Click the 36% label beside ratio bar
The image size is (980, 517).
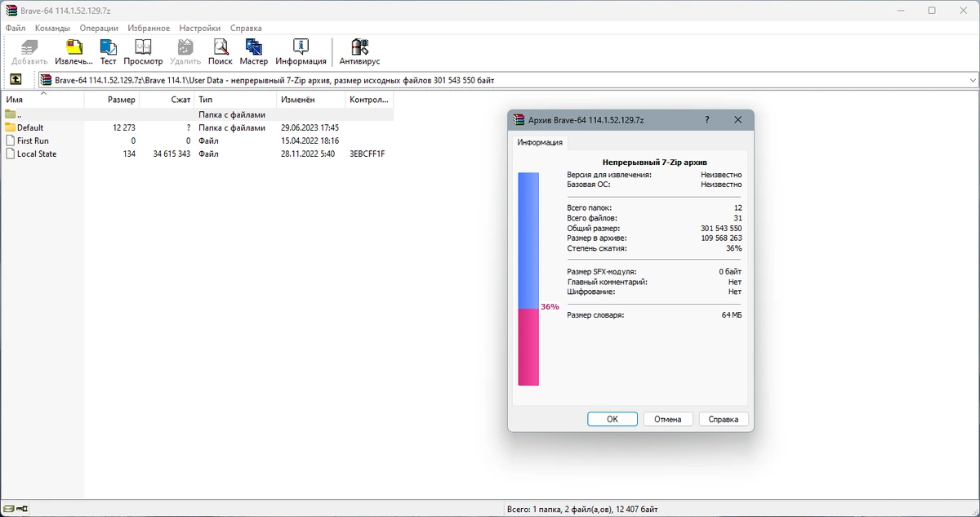pyautogui.click(x=550, y=307)
